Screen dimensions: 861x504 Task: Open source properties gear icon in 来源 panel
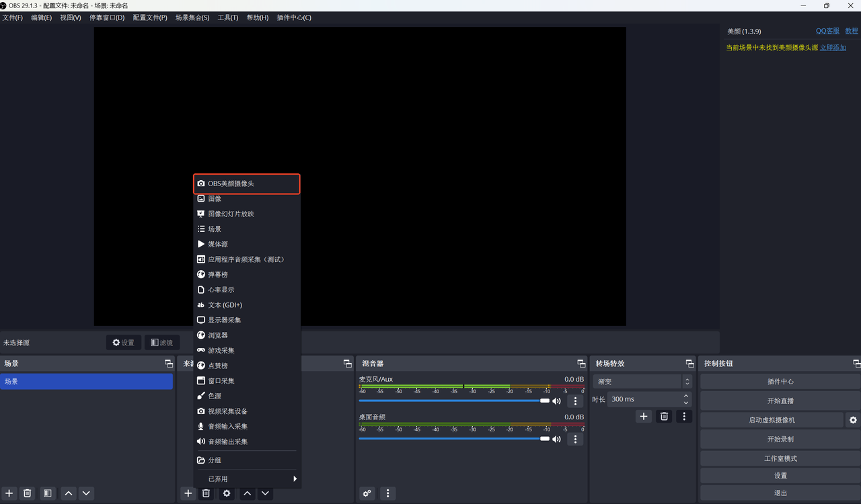tap(227, 493)
